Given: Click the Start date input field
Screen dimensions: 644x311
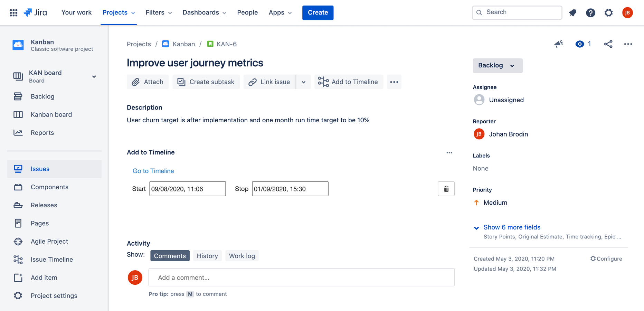Looking at the screenshot, I should [188, 189].
